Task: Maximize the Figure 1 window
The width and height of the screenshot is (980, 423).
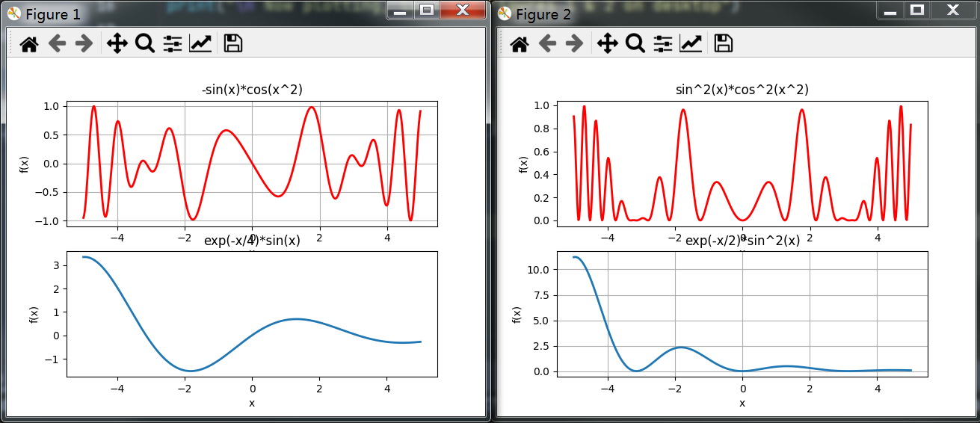Action: [x=427, y=10]
